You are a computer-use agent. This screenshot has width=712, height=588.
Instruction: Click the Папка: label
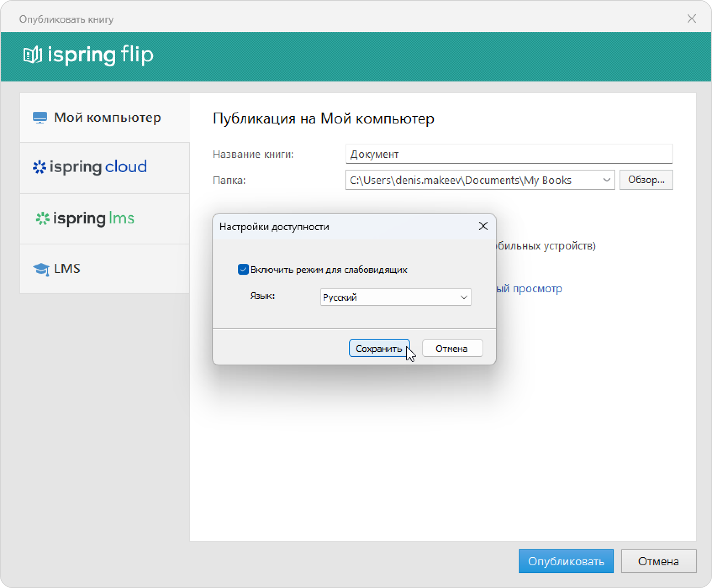(x=229, y=180)
